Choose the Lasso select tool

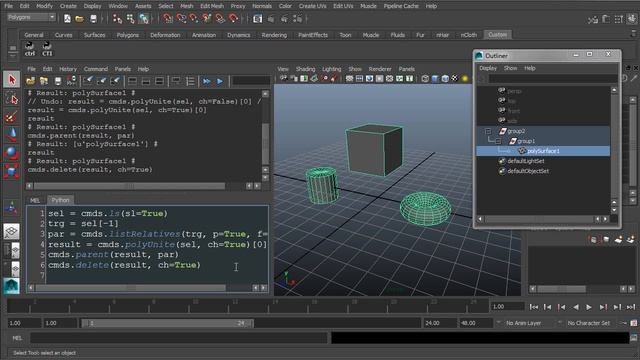[x=11, y=98]
